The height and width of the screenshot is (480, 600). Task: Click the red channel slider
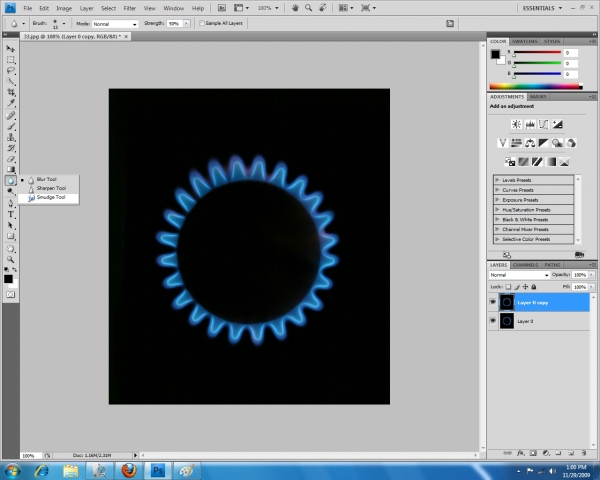[537, 52]
